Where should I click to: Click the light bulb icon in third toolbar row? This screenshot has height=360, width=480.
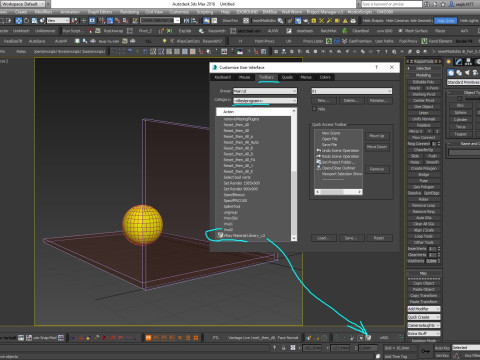[164, 41]
